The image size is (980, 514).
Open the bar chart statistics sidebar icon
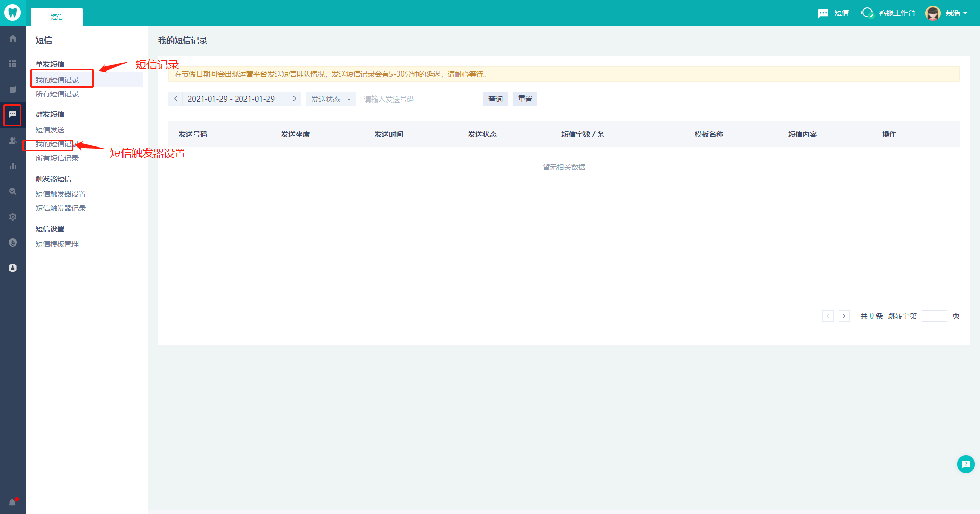point(13,166)
